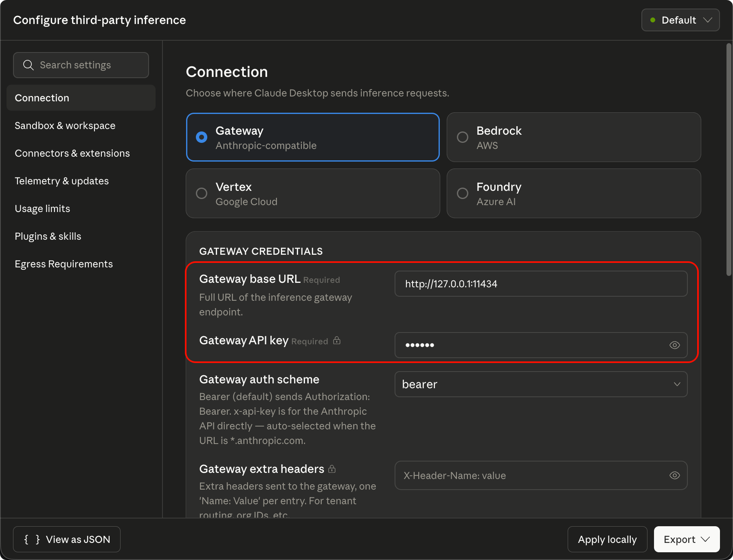
Task: Select the Bedrock AWS radio option
Action: (463, 137)
